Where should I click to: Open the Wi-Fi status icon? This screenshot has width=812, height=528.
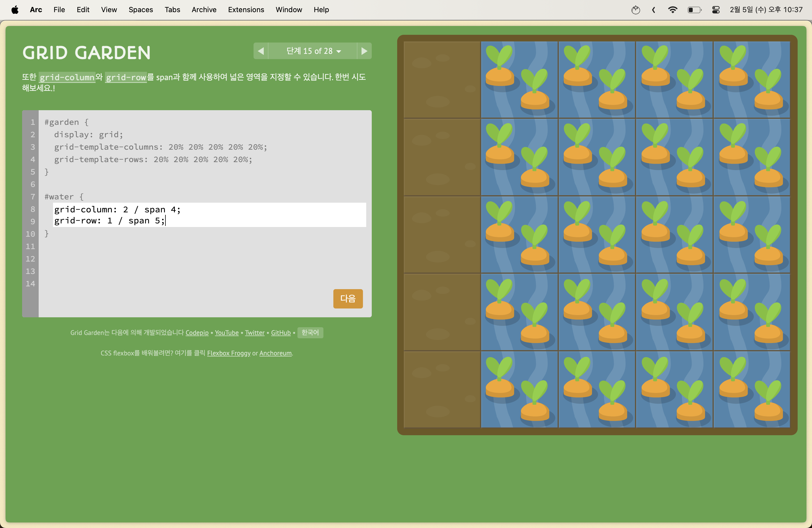[x=672, y=10]
